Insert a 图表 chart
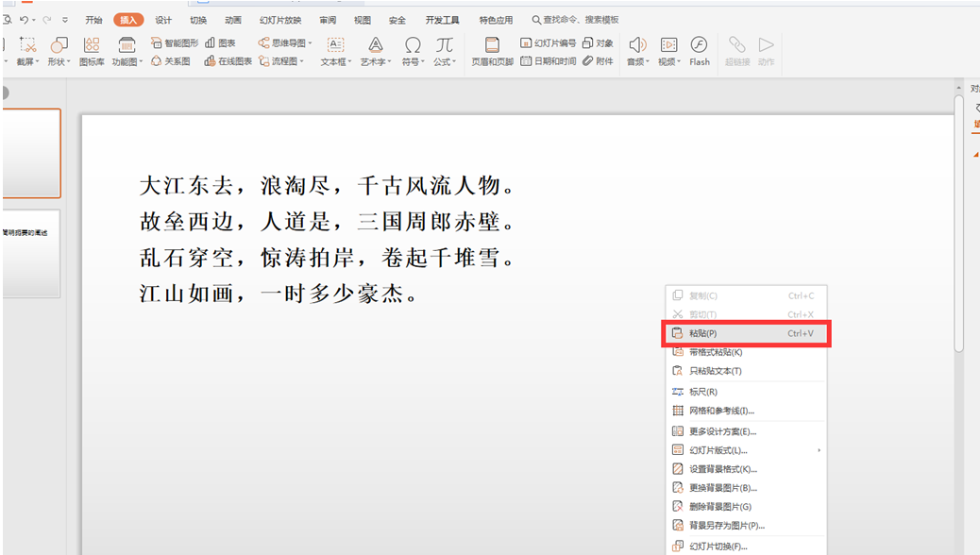The width and height of the screenshot is (980, 555). tap(221, 43)
